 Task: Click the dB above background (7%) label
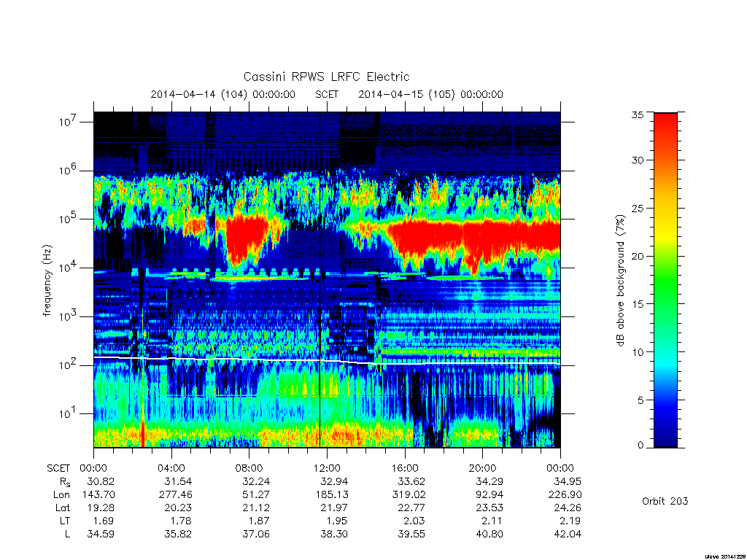(620, 281)
